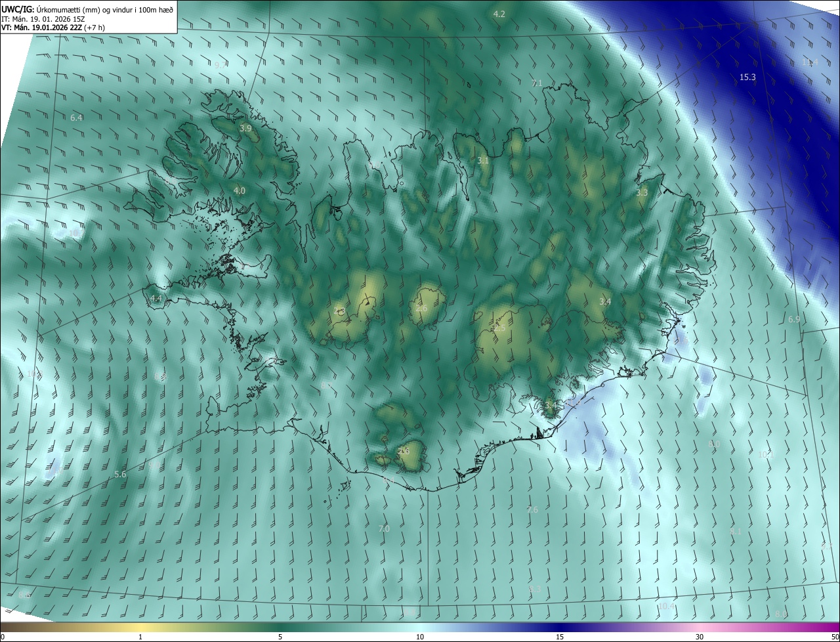Click the 10.4 value label
Image resolution: width=840 pixels, height=642 pixels.
click(x=666, y=606)
